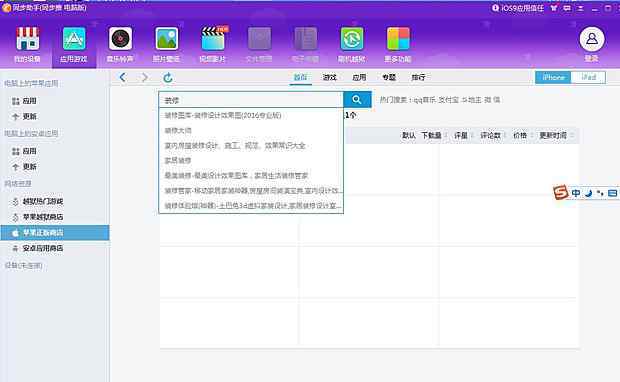The width and height of the screenshot is (620, 382).
Task: Click the 装修 search input field
Action: [x=251, y=100]
